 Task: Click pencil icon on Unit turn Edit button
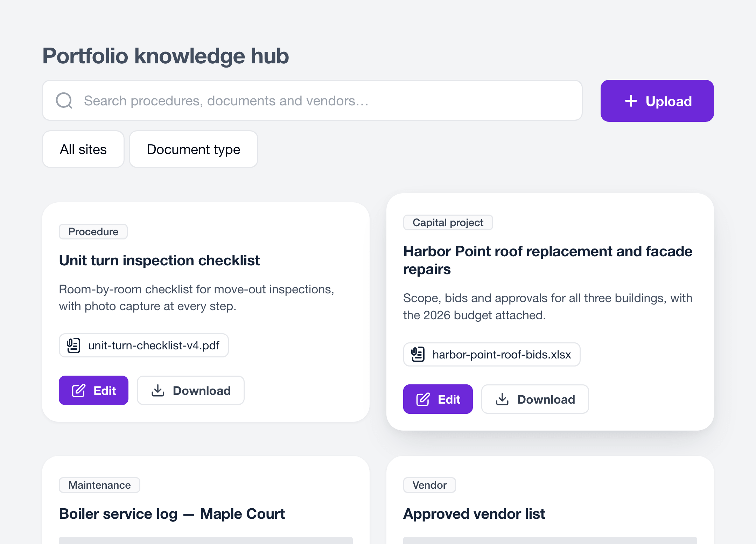point(79,390)
